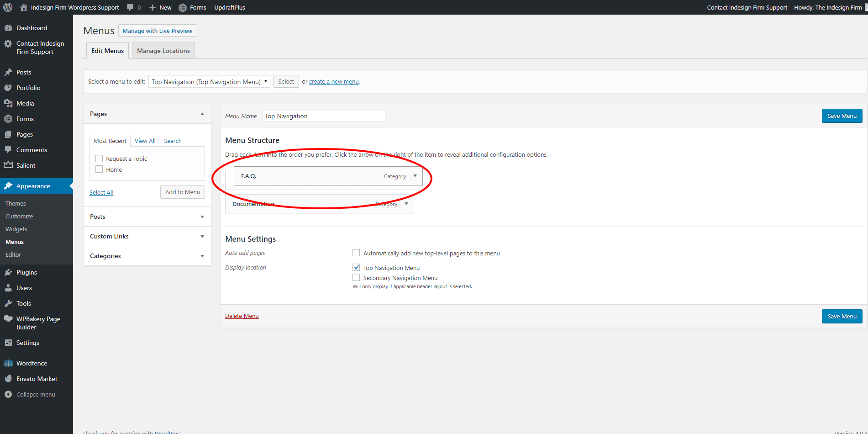
Task: Click the Menu Name text field
Action: [x=323, y=116]
